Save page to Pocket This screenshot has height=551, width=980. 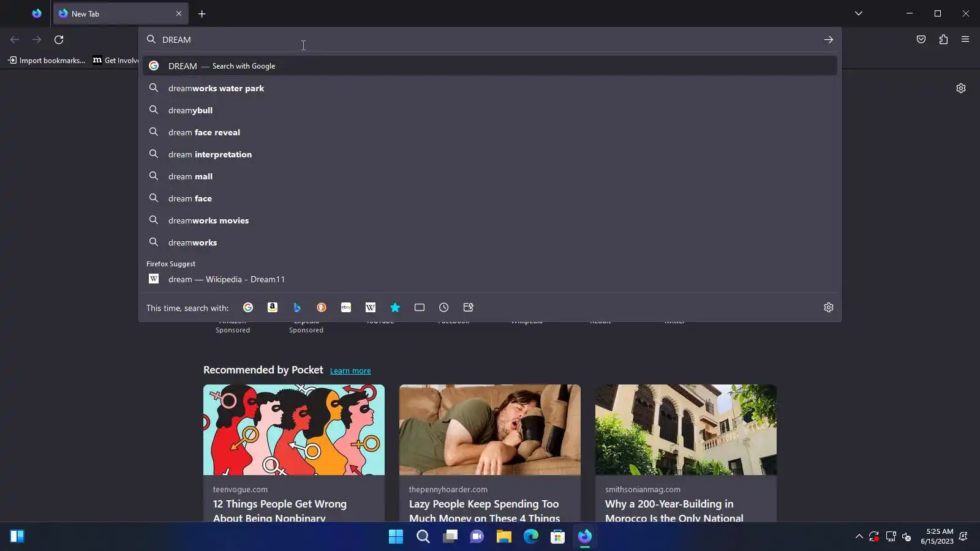pos(921,40)
